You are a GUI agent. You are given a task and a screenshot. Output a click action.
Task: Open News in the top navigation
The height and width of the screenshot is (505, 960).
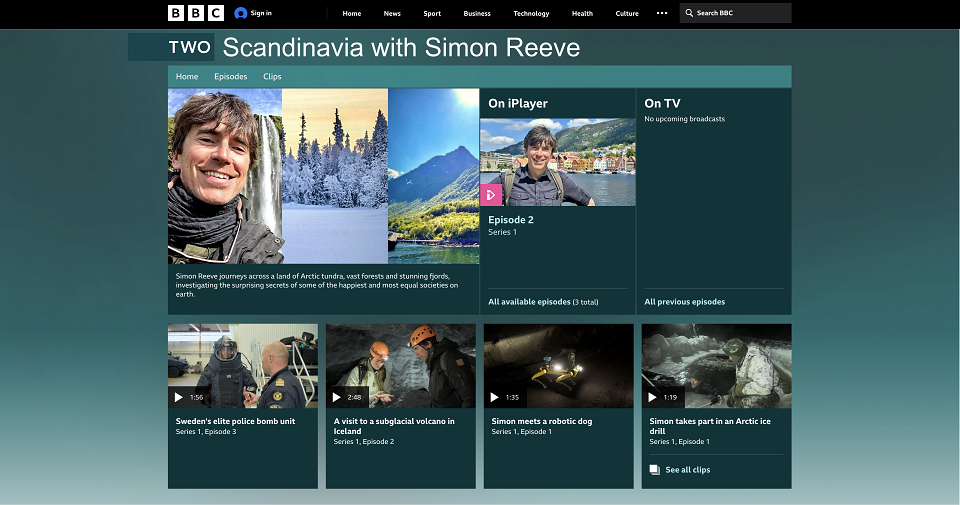[x=392, y=13]
